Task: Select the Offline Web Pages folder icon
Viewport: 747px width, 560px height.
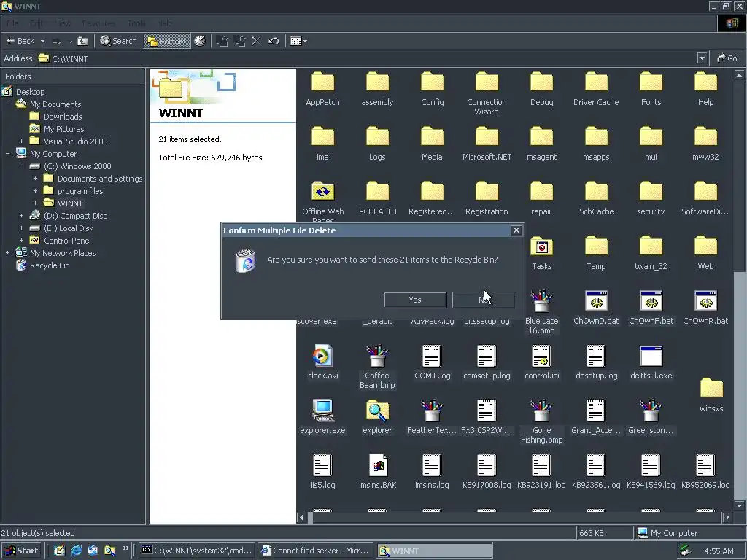Action: 322,192
